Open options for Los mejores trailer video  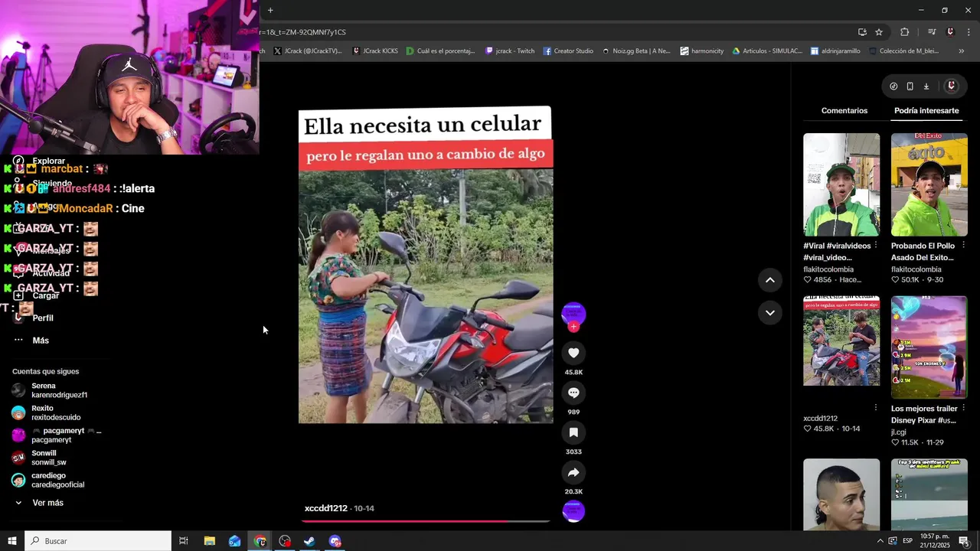pos(963,409)
